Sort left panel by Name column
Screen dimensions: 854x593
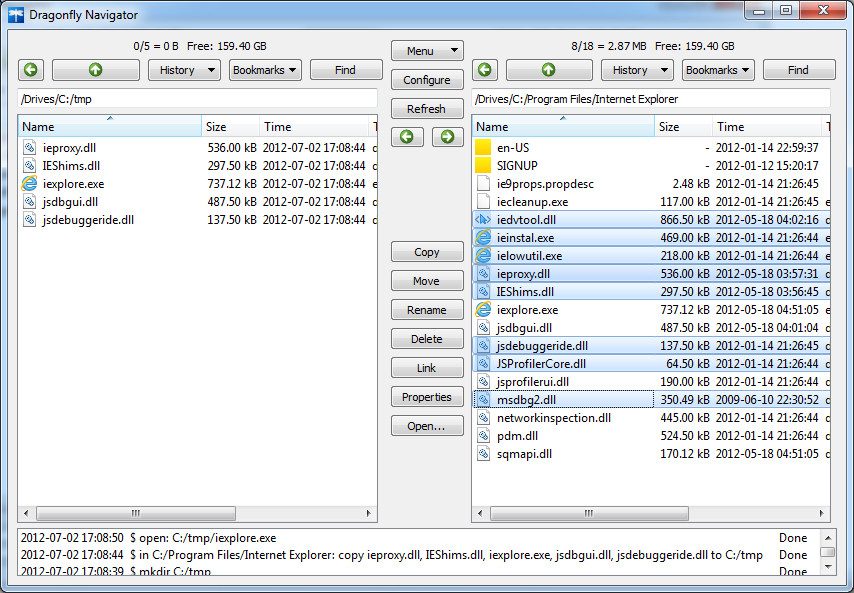pos(110,126)
